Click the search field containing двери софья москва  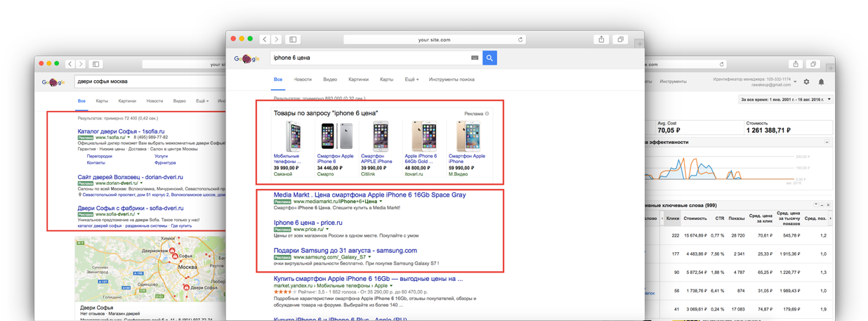click(149, 81)
